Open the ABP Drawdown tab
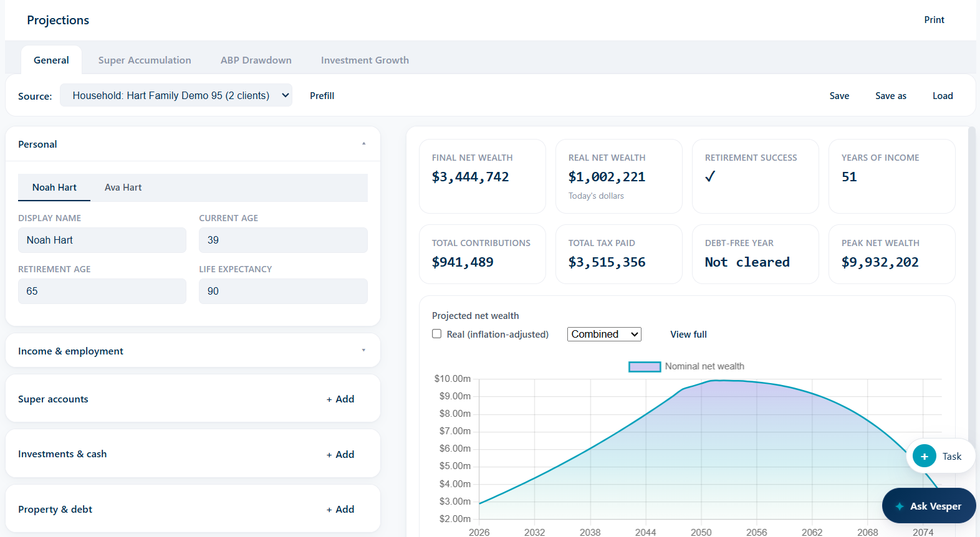Image resolution: width=980 pixels, height=537 pixels. coord(256,60)
